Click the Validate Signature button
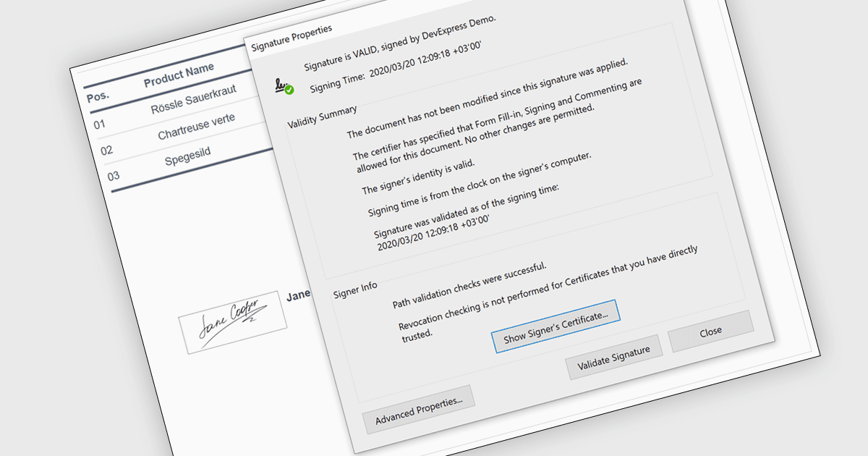Screen dimensions: 868x456 point(614,358)
